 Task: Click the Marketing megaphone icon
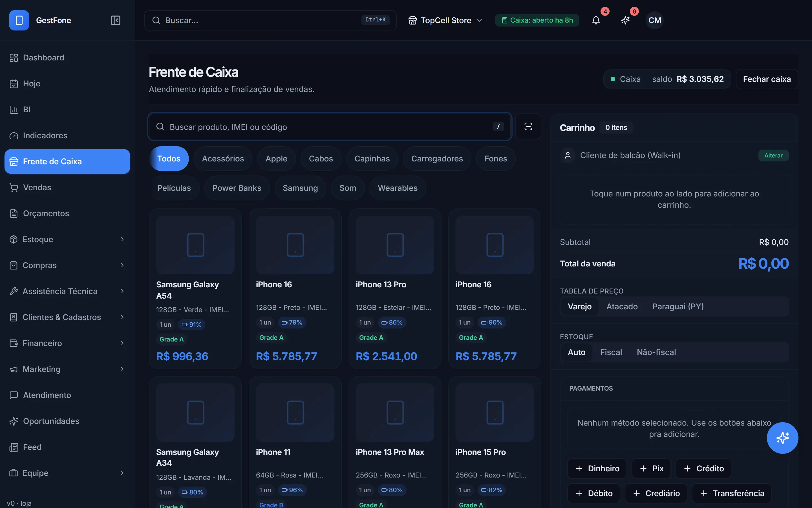pos(14,369)
